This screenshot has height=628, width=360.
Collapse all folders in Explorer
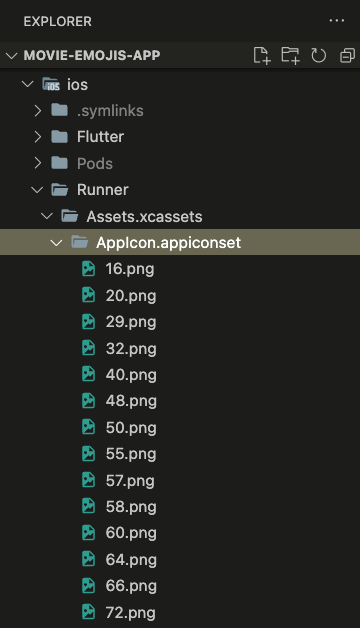pyautogui.click(x=347, y=55)
